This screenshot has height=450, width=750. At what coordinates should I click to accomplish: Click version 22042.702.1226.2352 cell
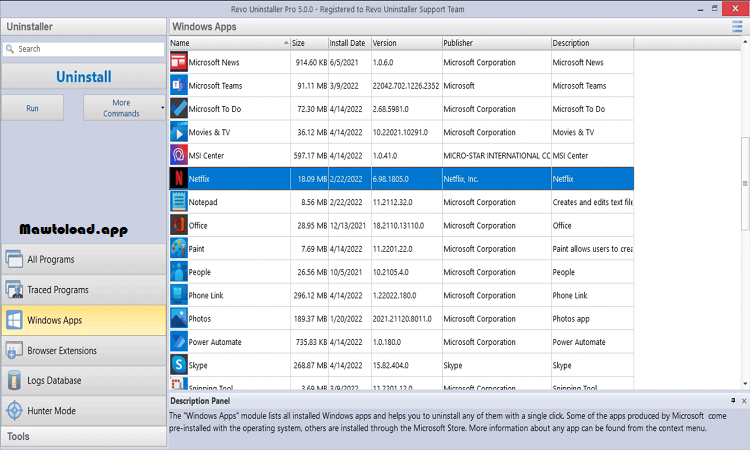[x=406, y=86]
